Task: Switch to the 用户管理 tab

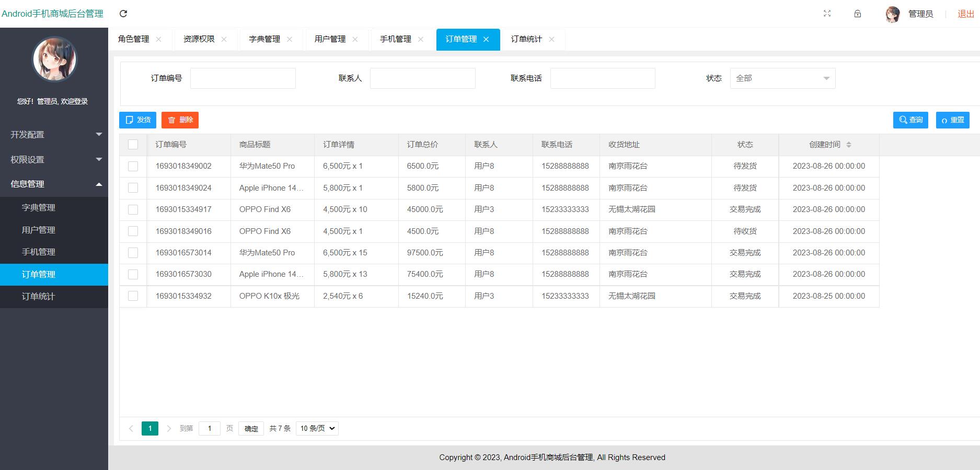Action: pyautogui.click(x=330, y=39)
